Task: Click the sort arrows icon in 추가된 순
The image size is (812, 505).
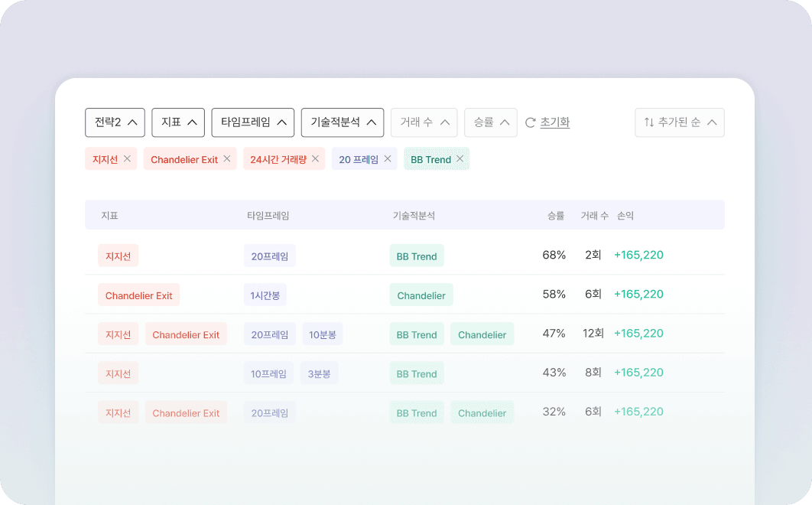Action: click(x=649, y=122)
